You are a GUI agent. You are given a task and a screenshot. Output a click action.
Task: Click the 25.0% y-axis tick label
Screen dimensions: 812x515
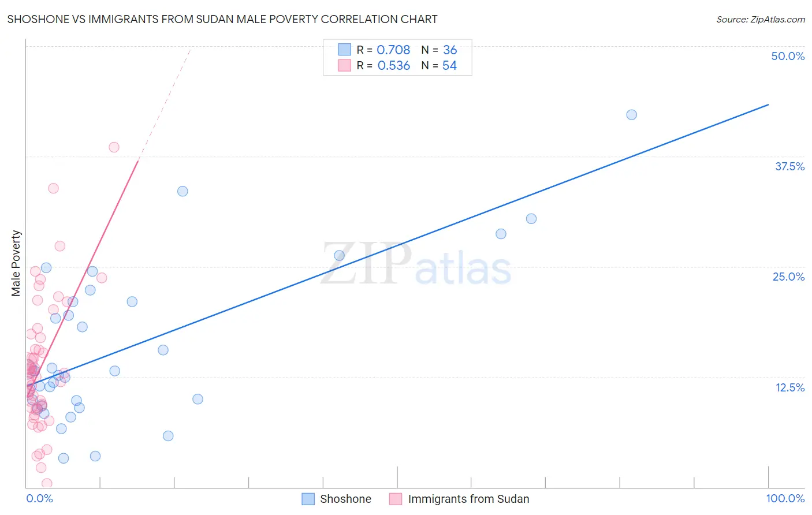coord(788,277)
